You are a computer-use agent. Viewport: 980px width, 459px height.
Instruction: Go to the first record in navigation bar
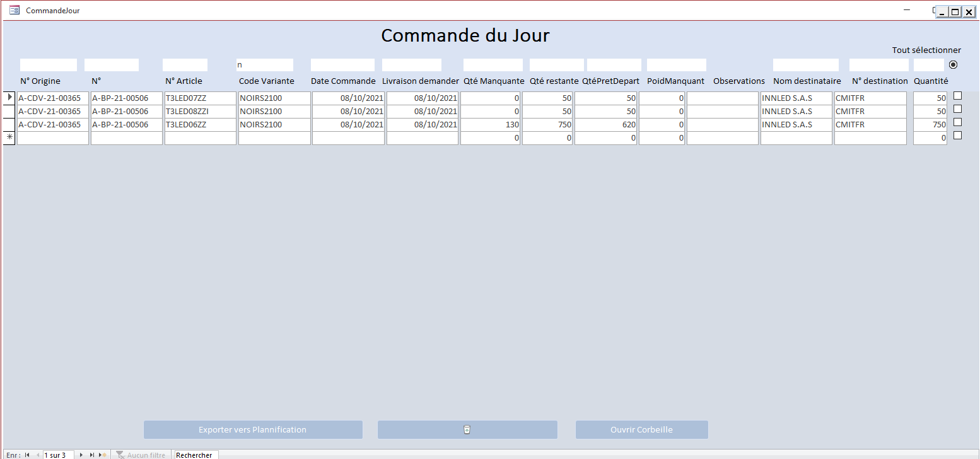point(27,455)
